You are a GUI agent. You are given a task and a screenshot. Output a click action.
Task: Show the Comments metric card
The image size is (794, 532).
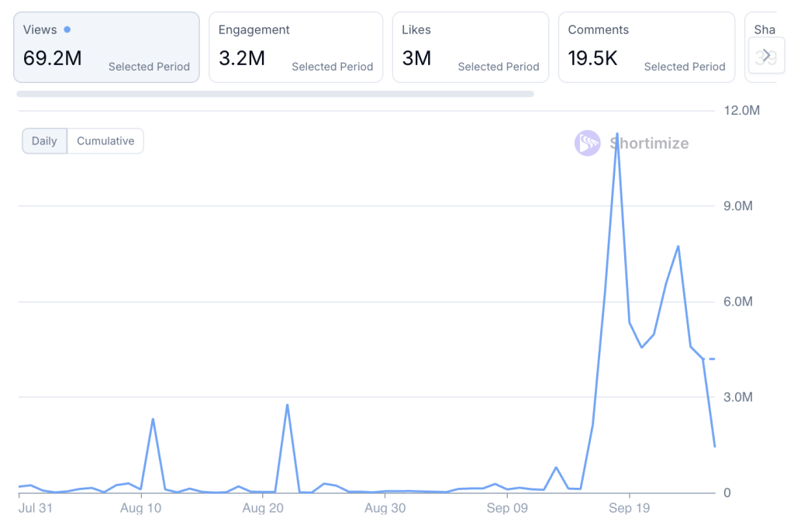point(646,47)
